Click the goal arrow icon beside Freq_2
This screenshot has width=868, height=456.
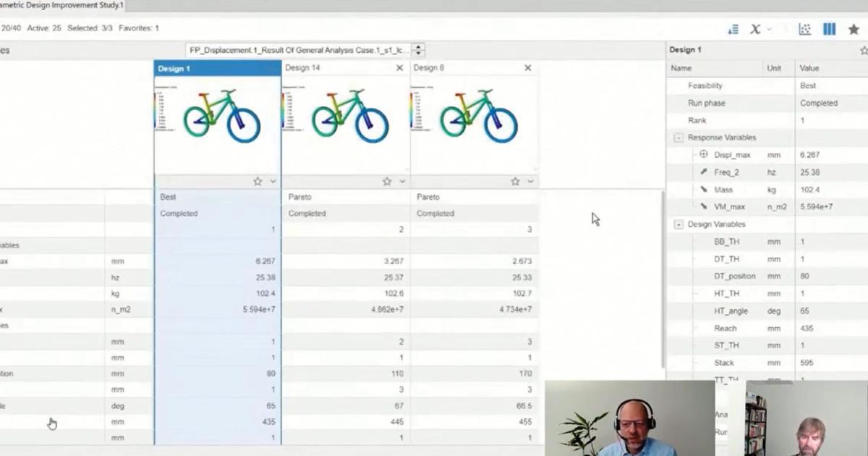pos(703,172)
